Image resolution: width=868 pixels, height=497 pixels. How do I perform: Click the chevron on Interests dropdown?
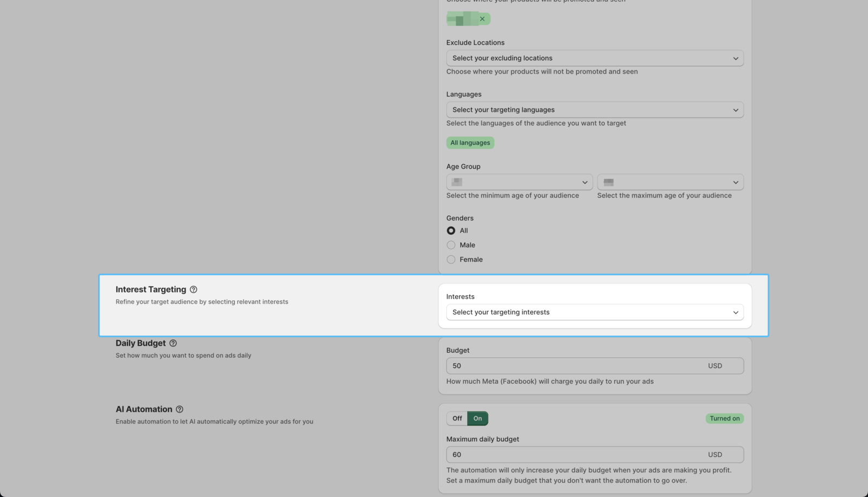pos(736,313)
